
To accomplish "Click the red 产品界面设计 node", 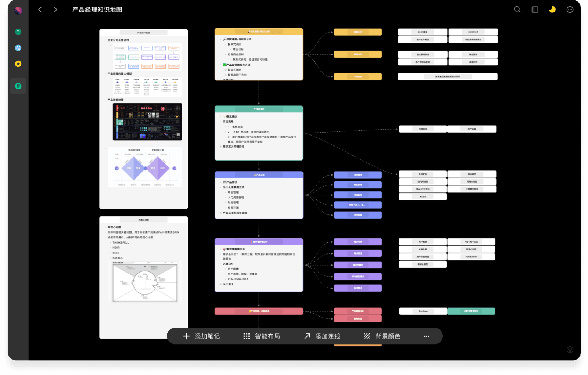I will [x=358, y=311].
